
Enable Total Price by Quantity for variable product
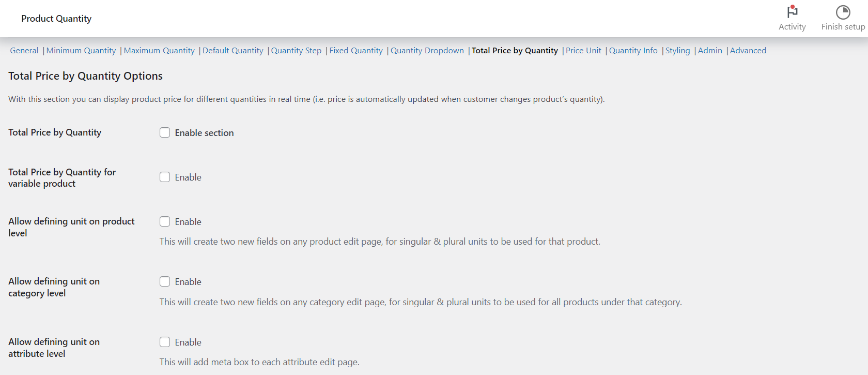pos(165,177)
